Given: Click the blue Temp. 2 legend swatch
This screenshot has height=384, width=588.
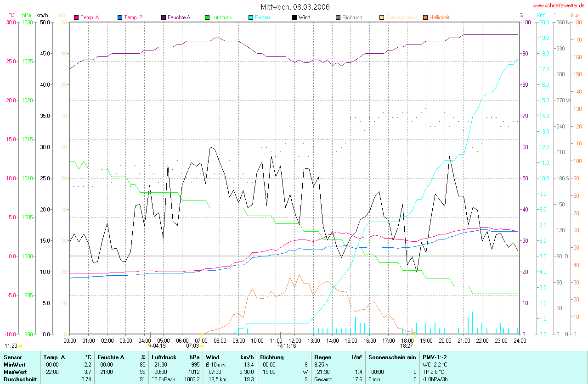Looking at the screenshot, I should (120, 17).
